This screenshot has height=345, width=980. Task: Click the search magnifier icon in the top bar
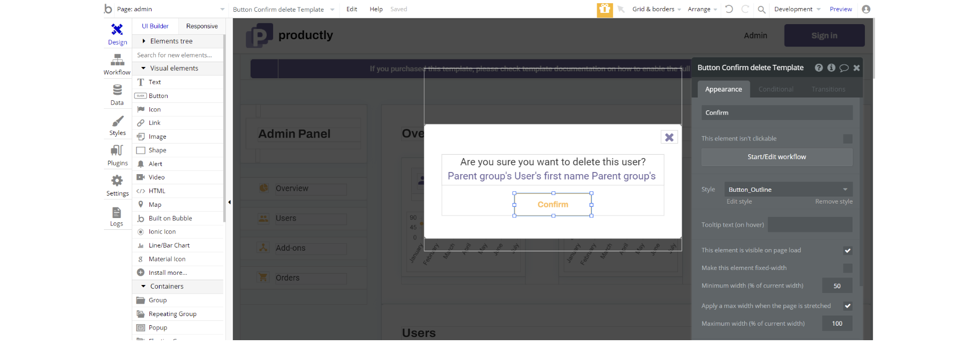click(762, 9)
